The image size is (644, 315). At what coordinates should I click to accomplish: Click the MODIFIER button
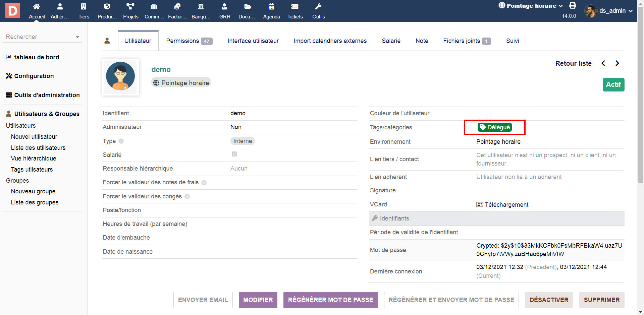click(258, 300)
